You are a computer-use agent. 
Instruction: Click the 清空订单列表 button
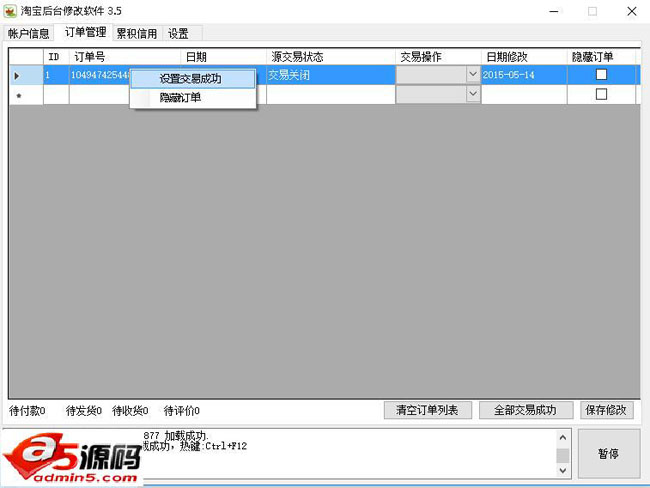point(427,410)
